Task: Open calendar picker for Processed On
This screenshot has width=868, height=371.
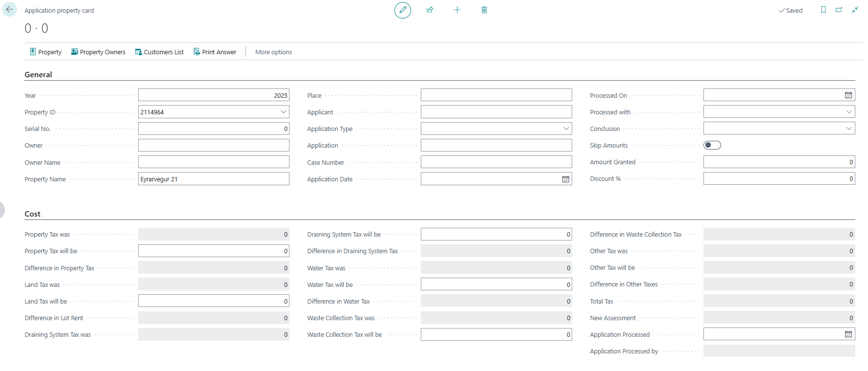Action: [x=848, y=95]
